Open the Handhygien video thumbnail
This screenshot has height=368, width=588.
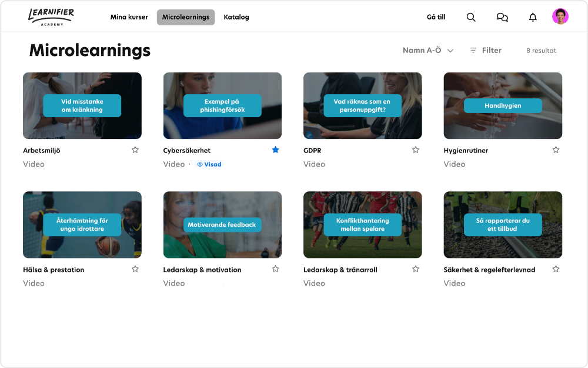503,105
